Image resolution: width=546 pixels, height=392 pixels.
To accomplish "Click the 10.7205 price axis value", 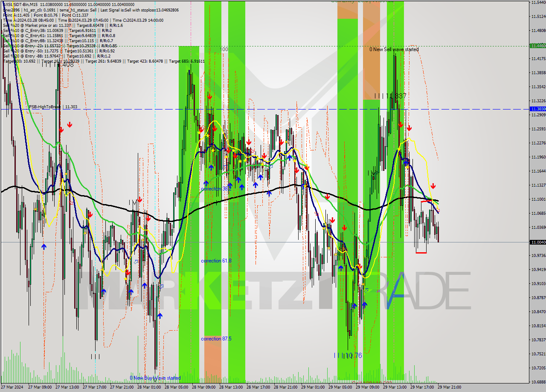I will [538, 368].
